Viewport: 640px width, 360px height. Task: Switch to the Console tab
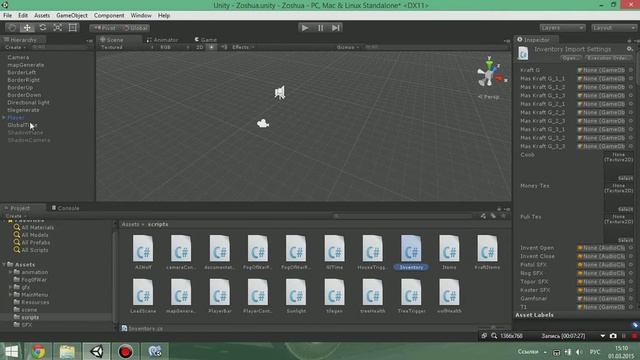point(65,208)
